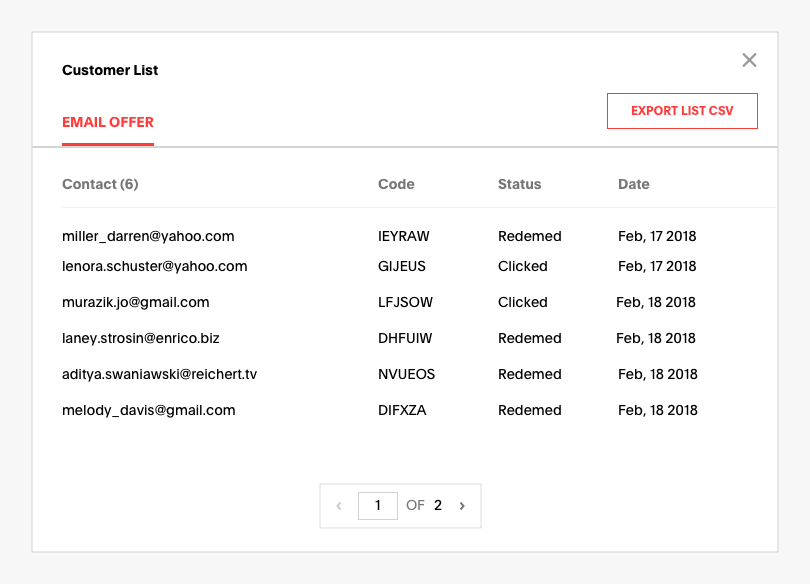Click total pages number 2

[x=438, y=506]
